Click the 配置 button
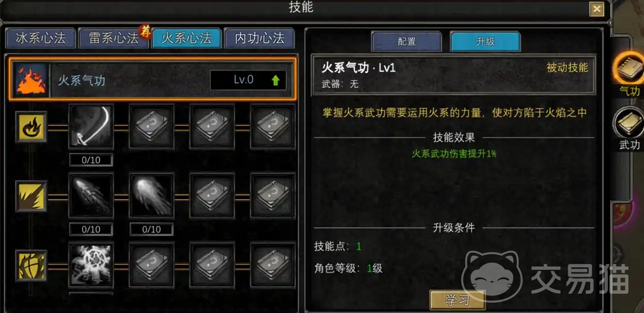Image resolution: width=644 pixels, height=313 pixels. point(407,42)
